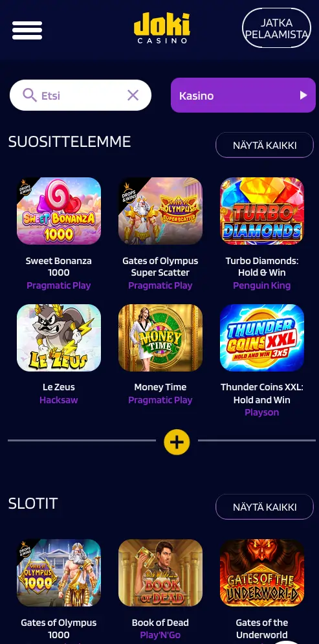Image resolution: width=319 pixels, height=644 pixels.
Task: Select Thunder Coins XXL game tile
Action: coord(262,338)
